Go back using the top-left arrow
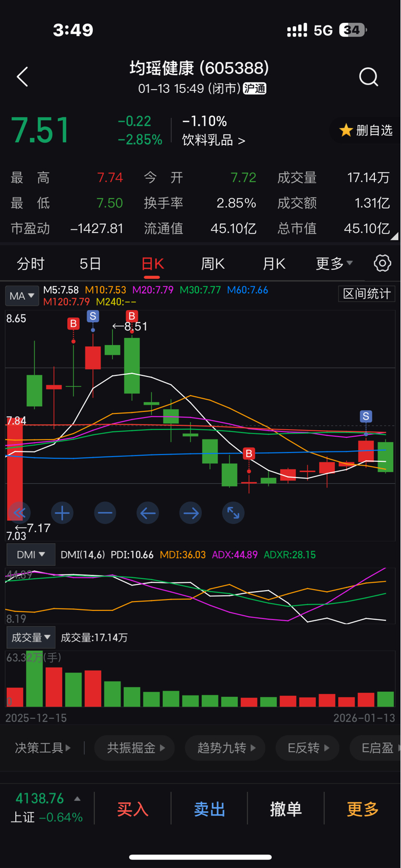401x868 pixels. (x=22, y=77)
